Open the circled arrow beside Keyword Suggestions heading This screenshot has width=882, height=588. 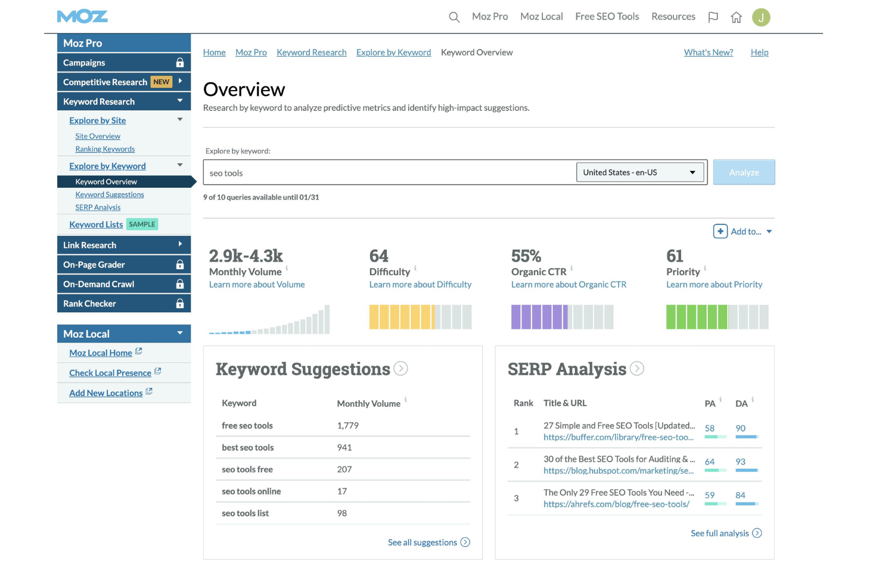tap(401, 369)
